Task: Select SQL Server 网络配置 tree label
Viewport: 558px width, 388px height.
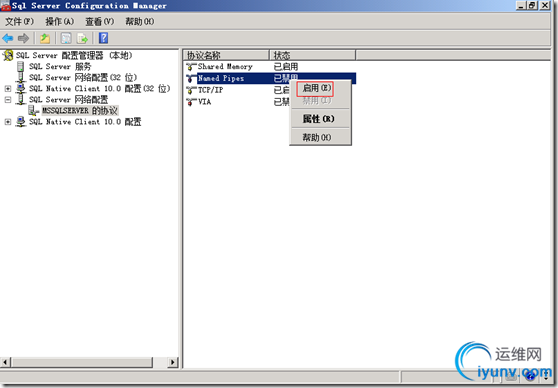Action: 68,100
